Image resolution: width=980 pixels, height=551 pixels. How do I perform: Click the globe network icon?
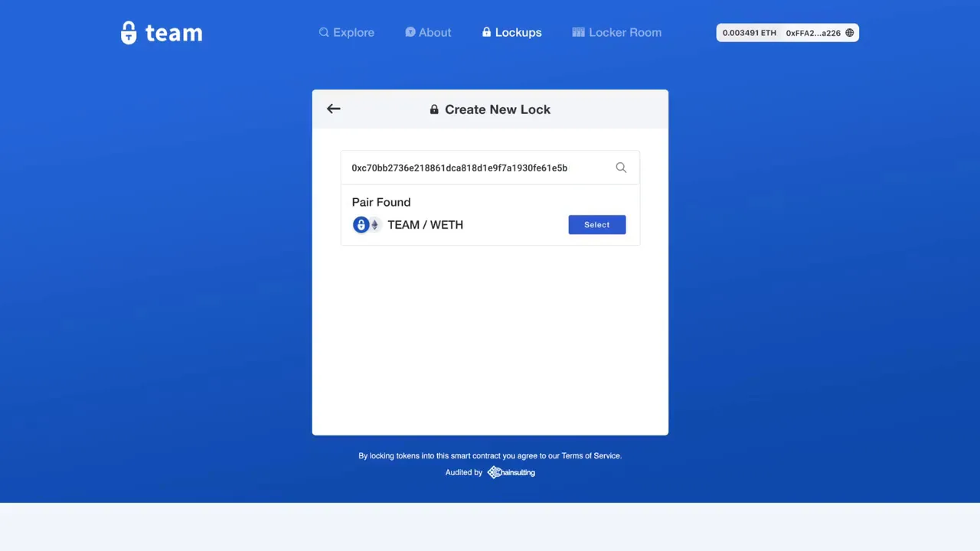coord(849,33)
